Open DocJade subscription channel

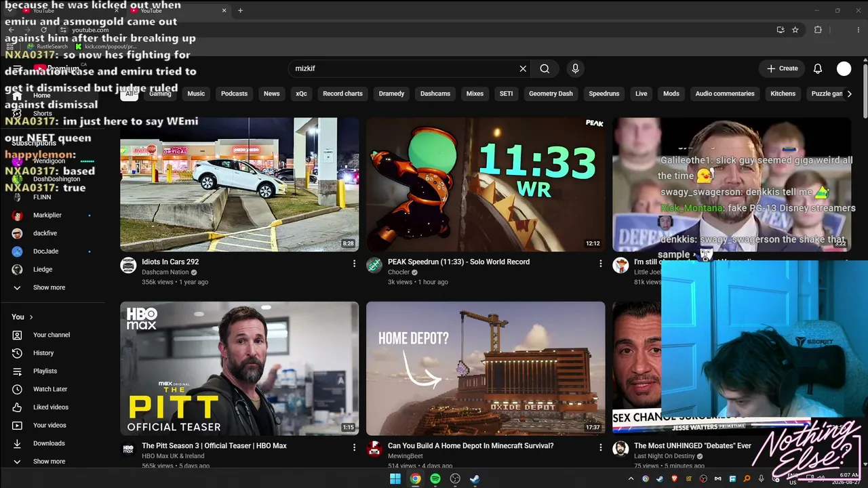[45, 251]
